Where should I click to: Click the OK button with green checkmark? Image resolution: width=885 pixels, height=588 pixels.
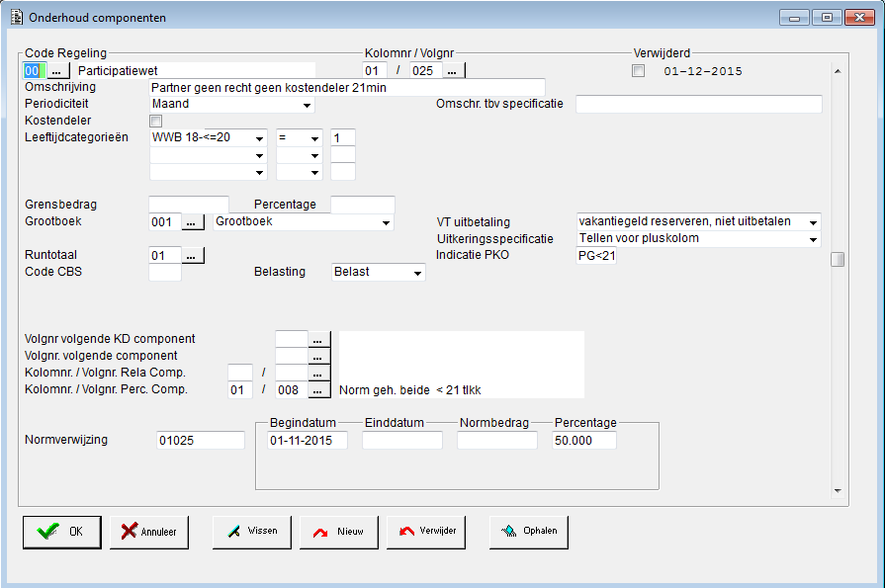(62, 532)
